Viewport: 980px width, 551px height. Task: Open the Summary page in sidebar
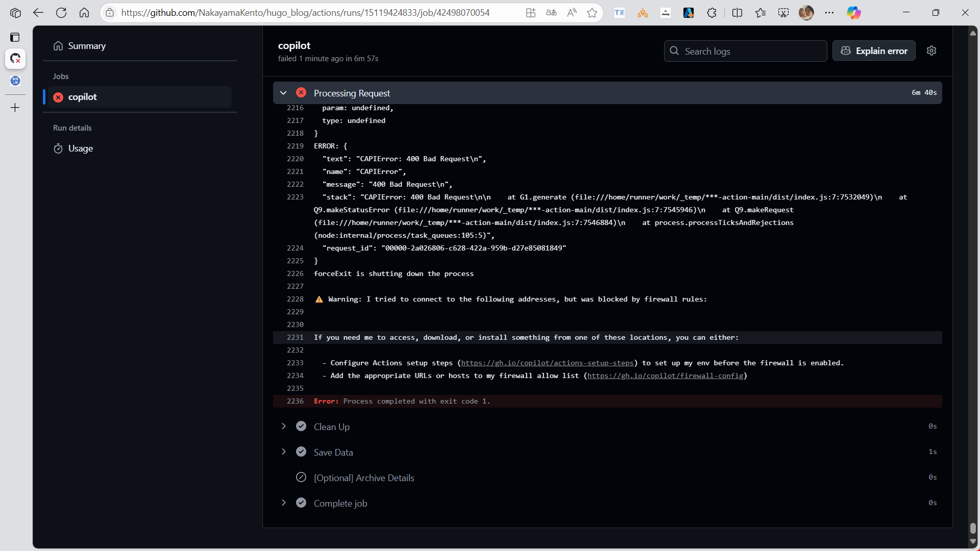point(87,46)
